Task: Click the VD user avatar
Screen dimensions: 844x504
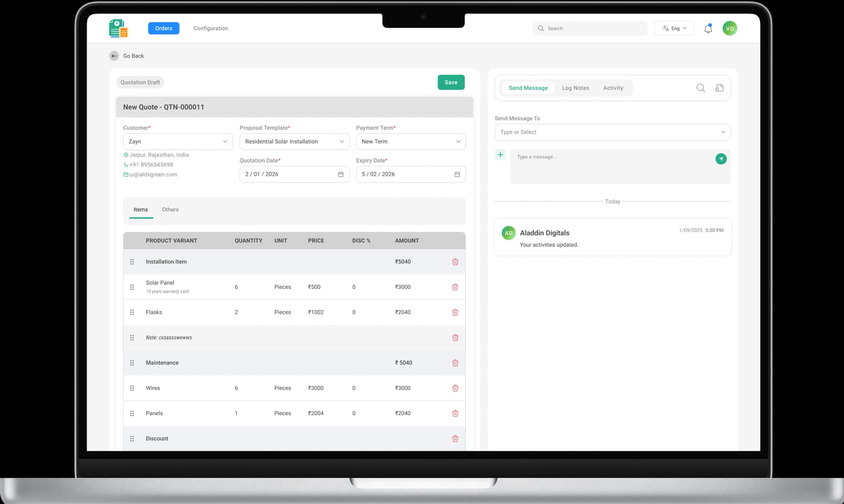Action: point(729,28)
